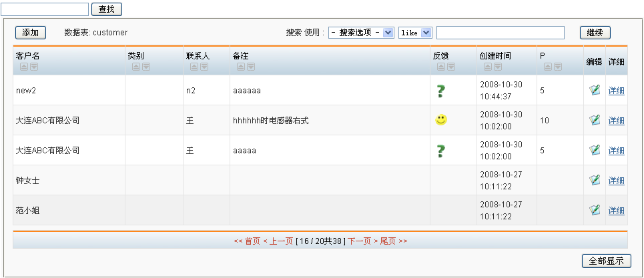This screenshot has height=278, width=644.
Task: Sort 备注 column ascending
Action: (x=241, y=67)
